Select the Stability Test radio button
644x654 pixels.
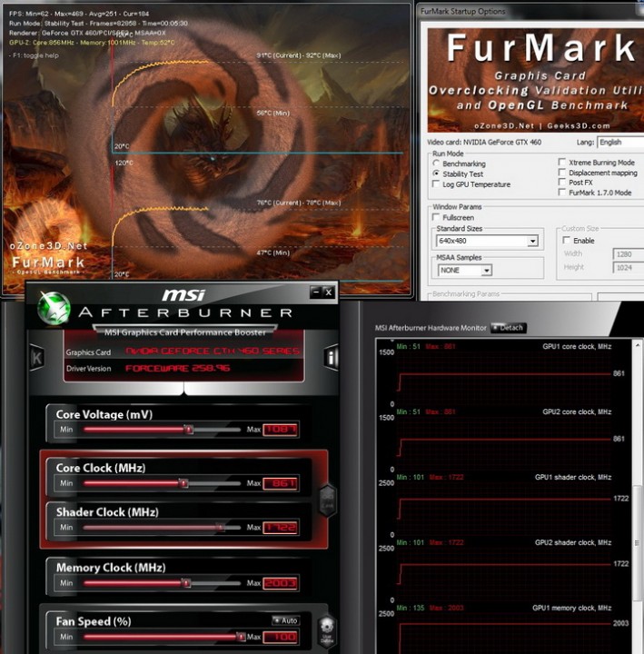(x=436, y=173)
